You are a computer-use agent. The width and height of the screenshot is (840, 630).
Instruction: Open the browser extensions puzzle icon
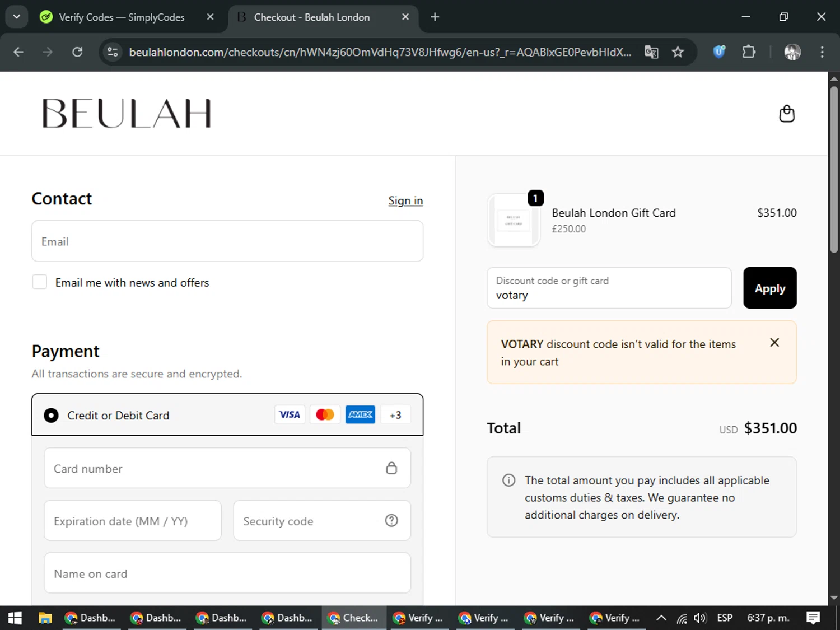[x=749, y=52]
